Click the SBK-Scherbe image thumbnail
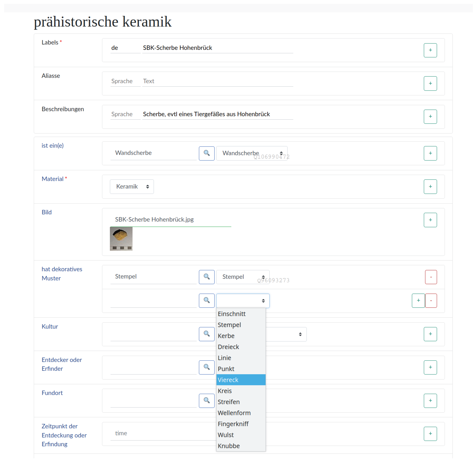Screen dimensions: 476x462 pyautogui.click(x=121, y=239)
